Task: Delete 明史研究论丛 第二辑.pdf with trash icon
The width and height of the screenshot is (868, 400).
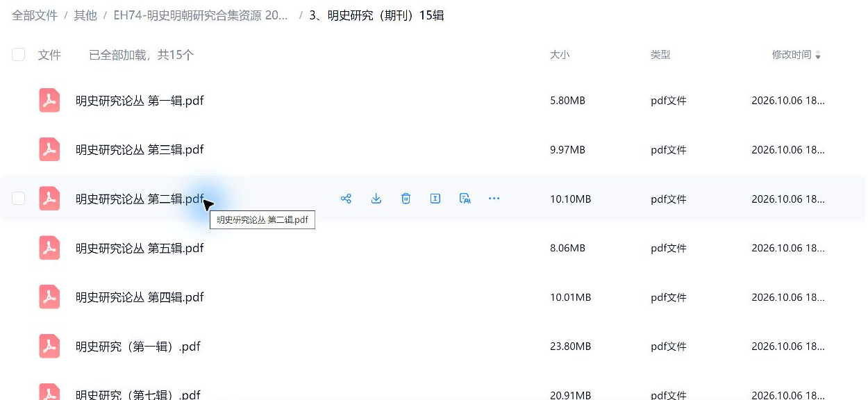Action: coord(406,199)
